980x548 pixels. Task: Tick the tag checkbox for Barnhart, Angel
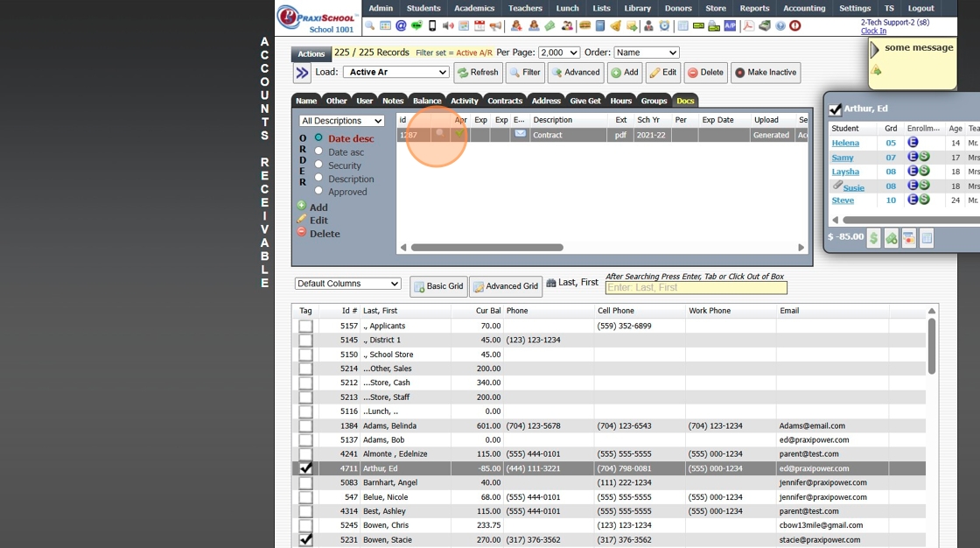305,482
